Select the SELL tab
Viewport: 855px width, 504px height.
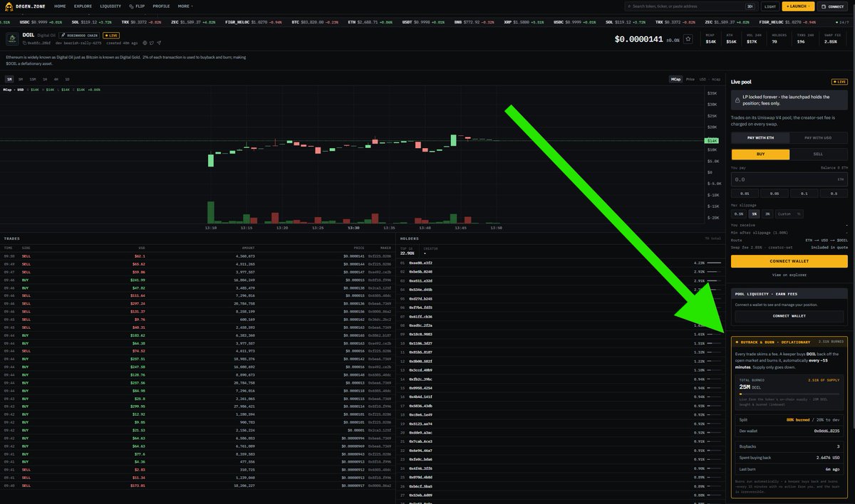[818, 154]
